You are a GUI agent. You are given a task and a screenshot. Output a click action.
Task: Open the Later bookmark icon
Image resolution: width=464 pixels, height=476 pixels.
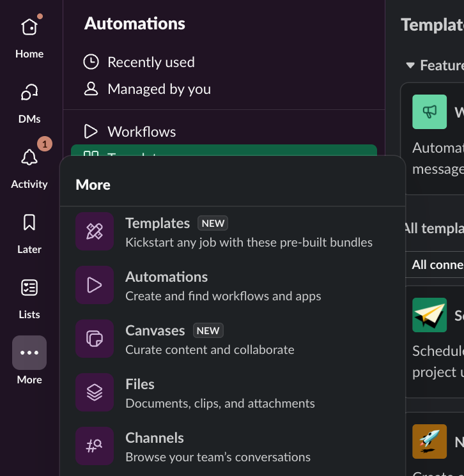coord(29,222)
